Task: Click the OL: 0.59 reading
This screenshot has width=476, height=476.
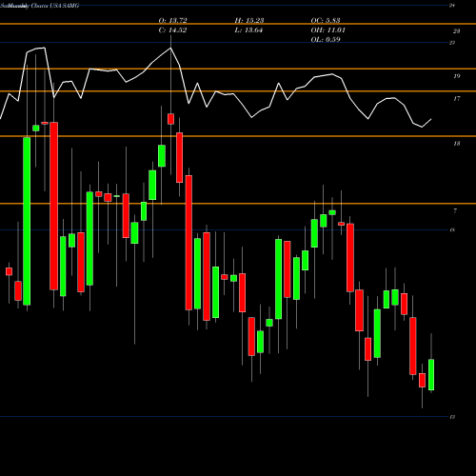Action: [326, 40]
